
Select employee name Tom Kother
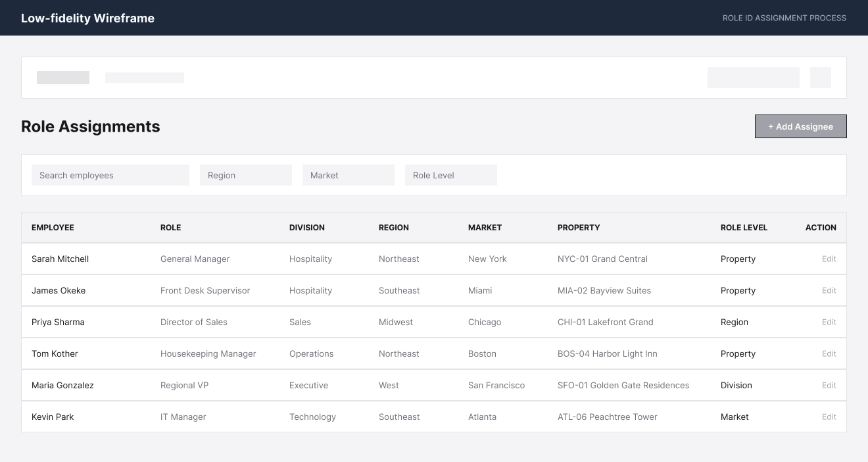(55, 353)
